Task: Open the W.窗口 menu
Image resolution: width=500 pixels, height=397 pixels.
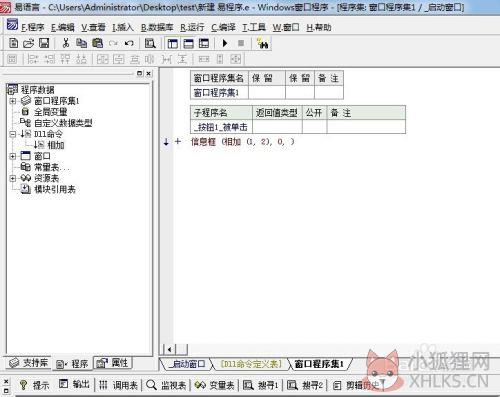Action: [286, 27]
